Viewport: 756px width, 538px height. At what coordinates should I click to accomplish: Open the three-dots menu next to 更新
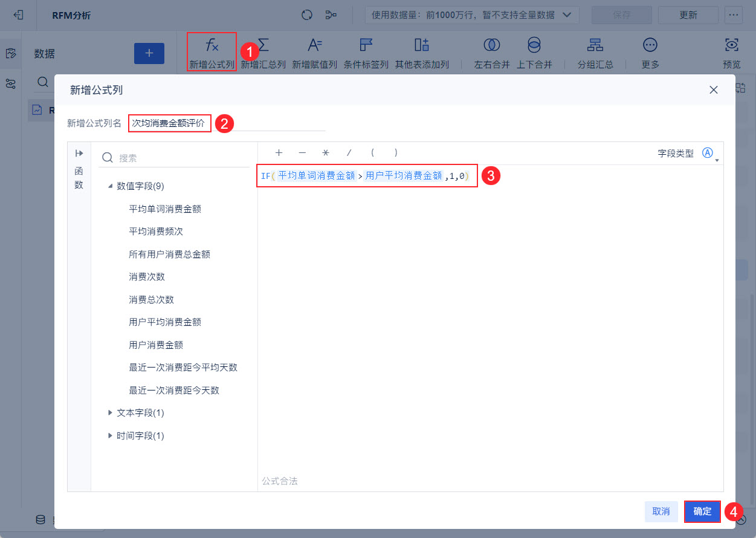click(x=734, y=15)
